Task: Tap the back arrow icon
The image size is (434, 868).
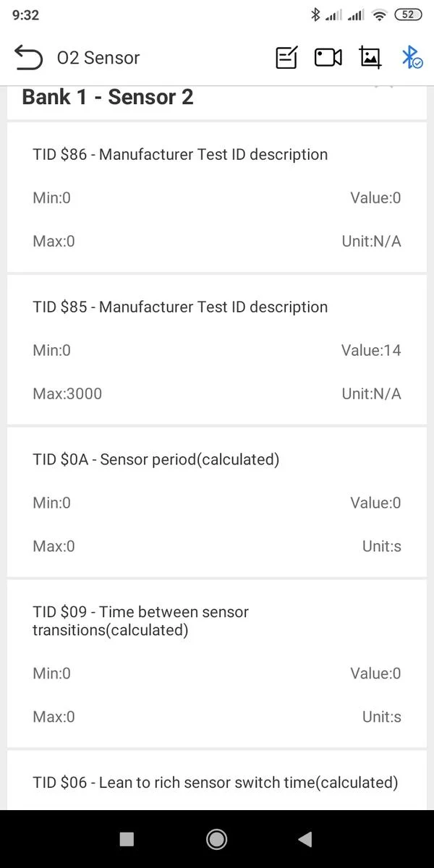Action: click(28, 58)
